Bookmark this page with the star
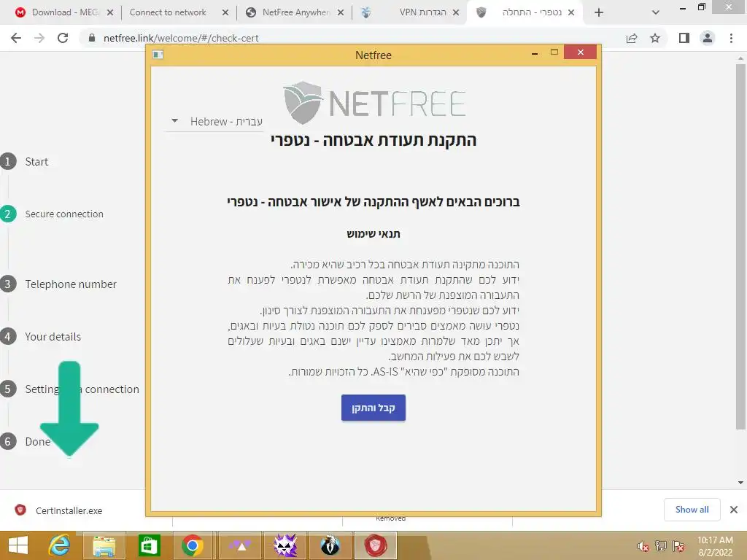This screenshot has height=560, width=747. 655,38
